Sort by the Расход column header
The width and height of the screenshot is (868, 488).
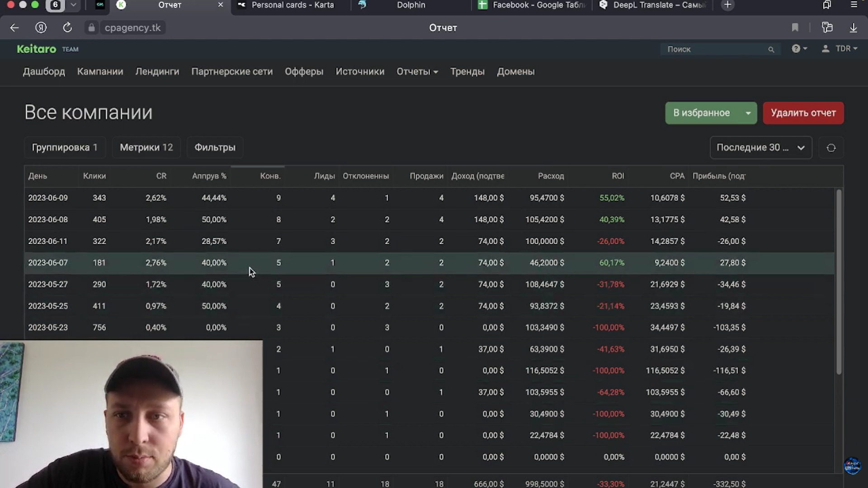point(551,176)
